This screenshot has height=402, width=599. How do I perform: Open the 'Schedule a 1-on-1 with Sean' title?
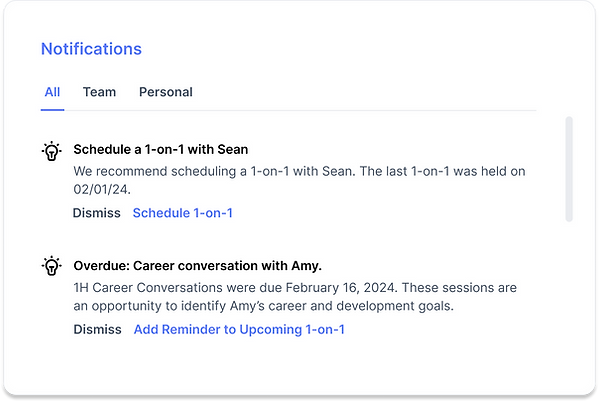161,149
